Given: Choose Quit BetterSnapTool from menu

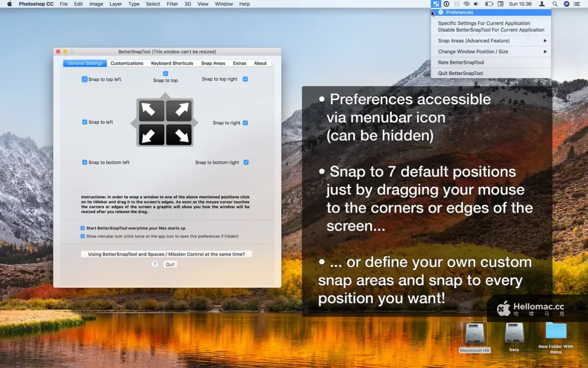Looking at the screenshot, I should [491, 73].
